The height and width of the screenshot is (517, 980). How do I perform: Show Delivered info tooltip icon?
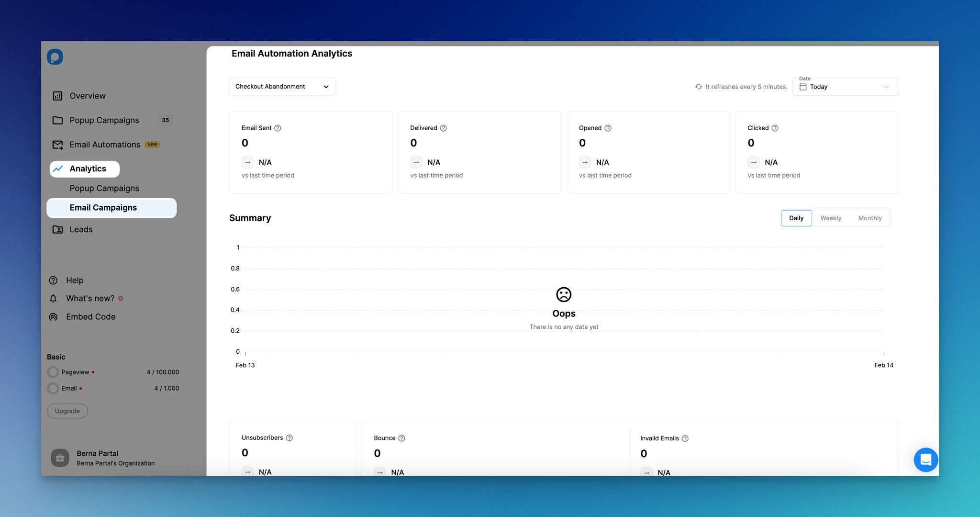(x=444, y=128)
